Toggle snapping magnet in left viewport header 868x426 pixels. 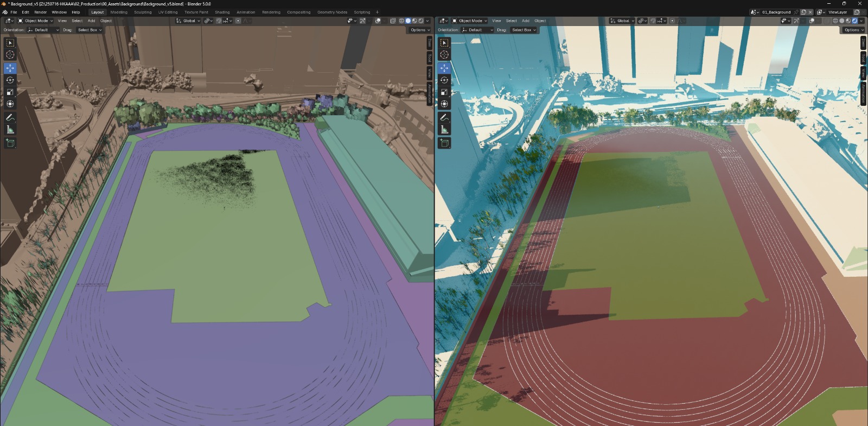click(219, 21)
